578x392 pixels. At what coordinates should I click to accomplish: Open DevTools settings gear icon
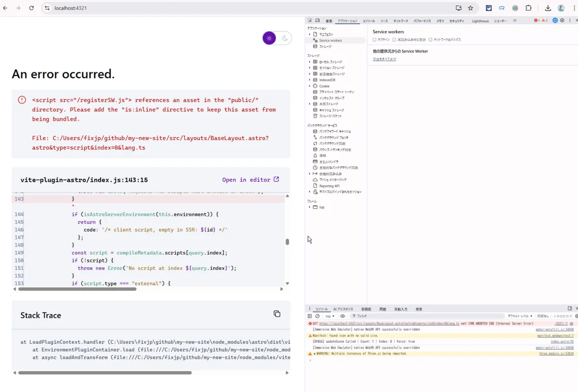click(x=562, y=21)
